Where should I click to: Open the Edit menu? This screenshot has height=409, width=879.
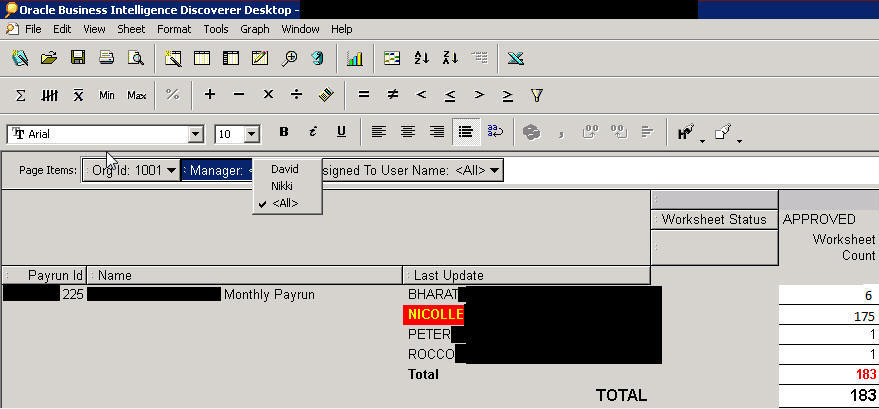pyautogui.click(x=62, y=29)
